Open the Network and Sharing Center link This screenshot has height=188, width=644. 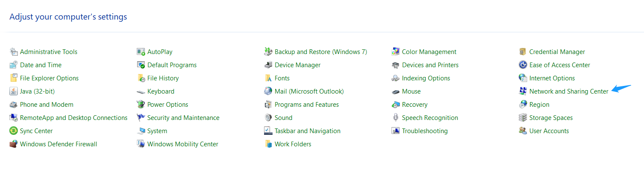[x=569, y=91]
